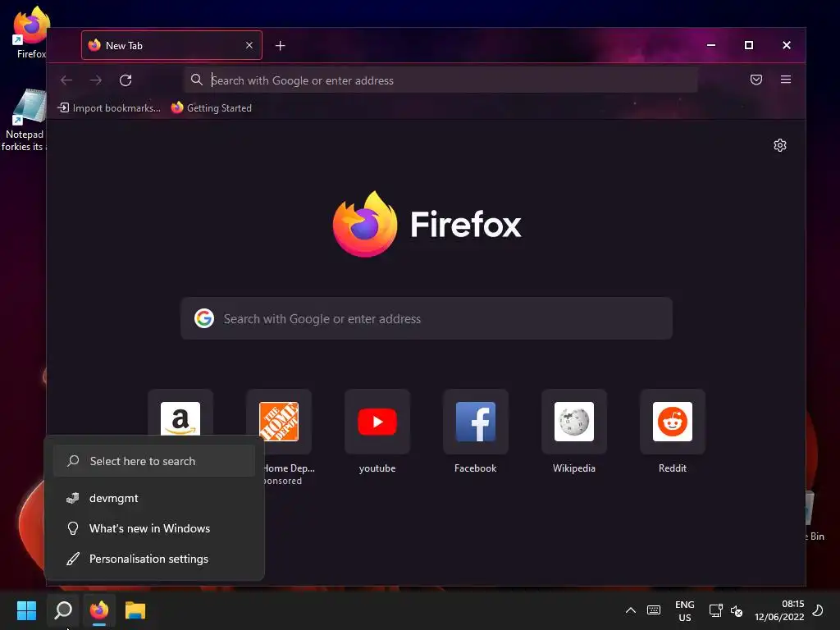Close the New Tab tab
The image size is (840, 630).
click(x=249, y=46)
